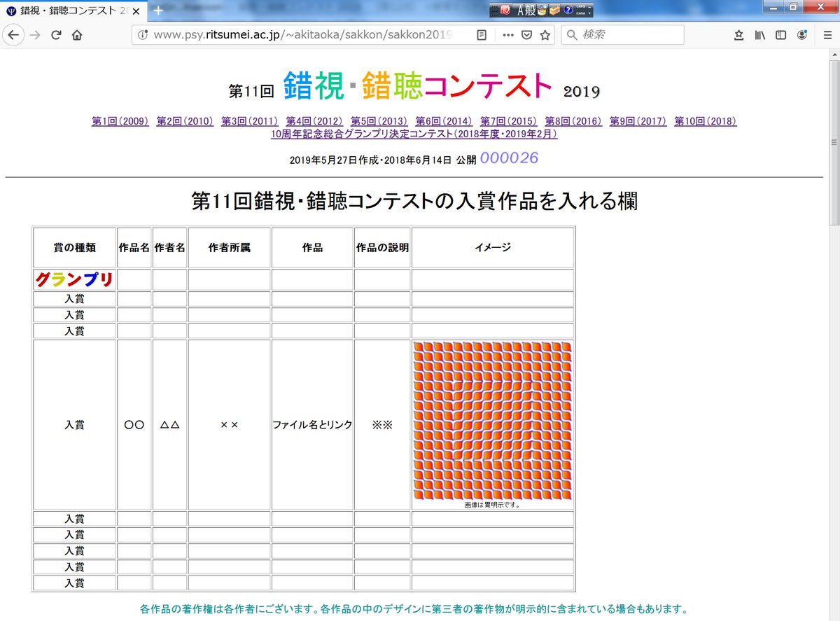This screenshot has height=621, width=840.
Task: Open the 第4回(2012) contest link
Action: click(314, 121)
